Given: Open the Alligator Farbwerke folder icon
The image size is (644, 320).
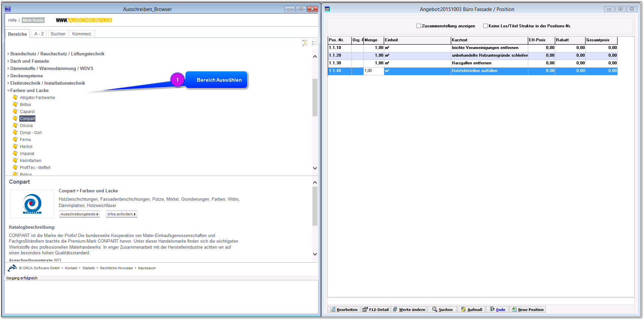Looking at the screenshot, I should point(15,97).
